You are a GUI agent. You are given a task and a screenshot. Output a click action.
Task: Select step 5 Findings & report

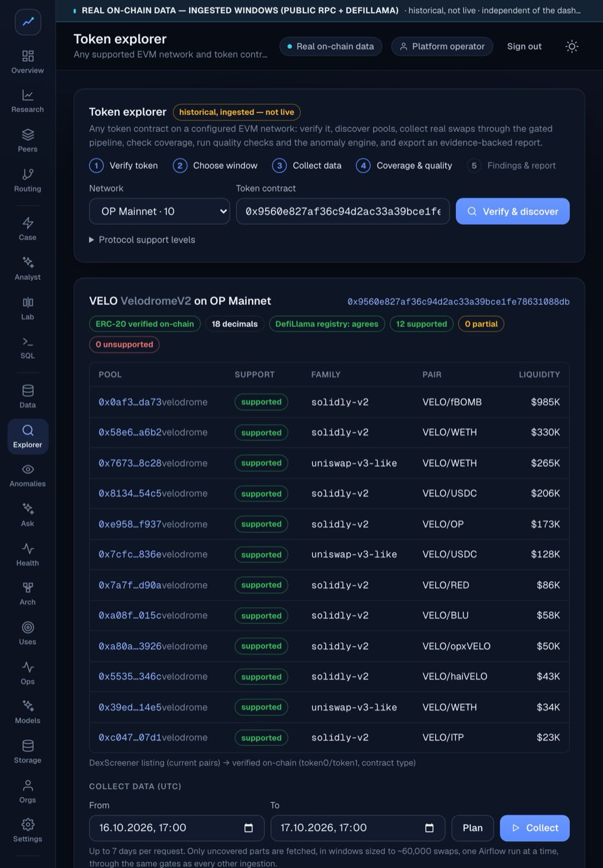tap(511, 165)
